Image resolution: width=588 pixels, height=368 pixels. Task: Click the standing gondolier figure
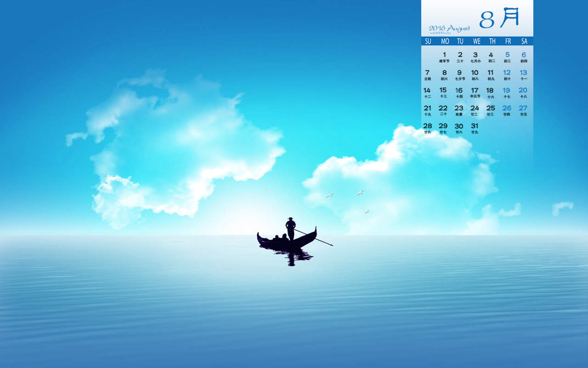(x=290, y=229)
